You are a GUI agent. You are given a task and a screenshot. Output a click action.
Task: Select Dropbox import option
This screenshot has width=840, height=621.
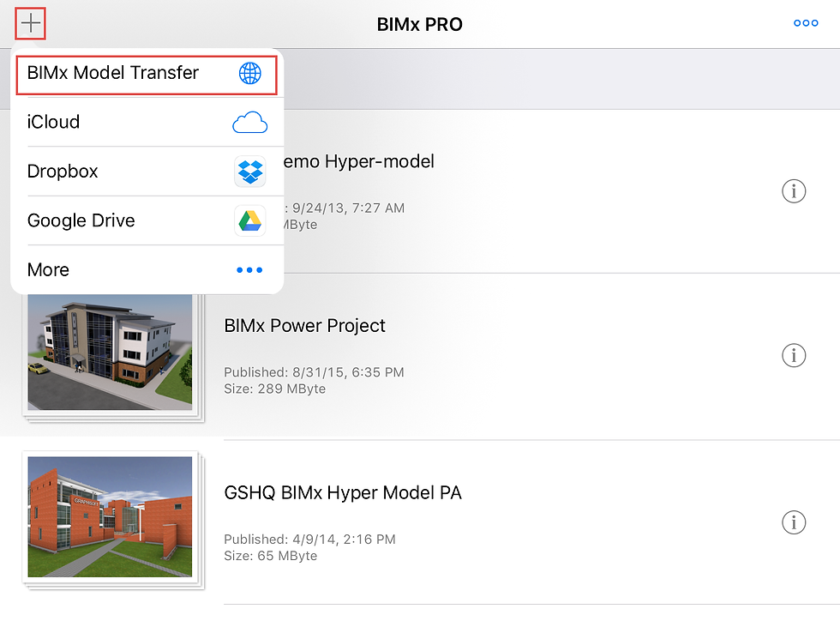(x=147, y=172)
